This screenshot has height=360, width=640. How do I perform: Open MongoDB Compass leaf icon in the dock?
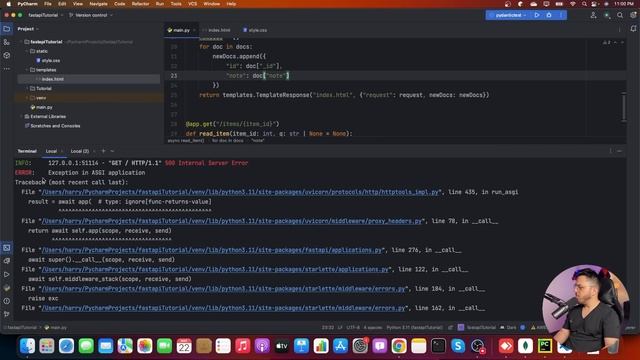click(x=525, y=346)
